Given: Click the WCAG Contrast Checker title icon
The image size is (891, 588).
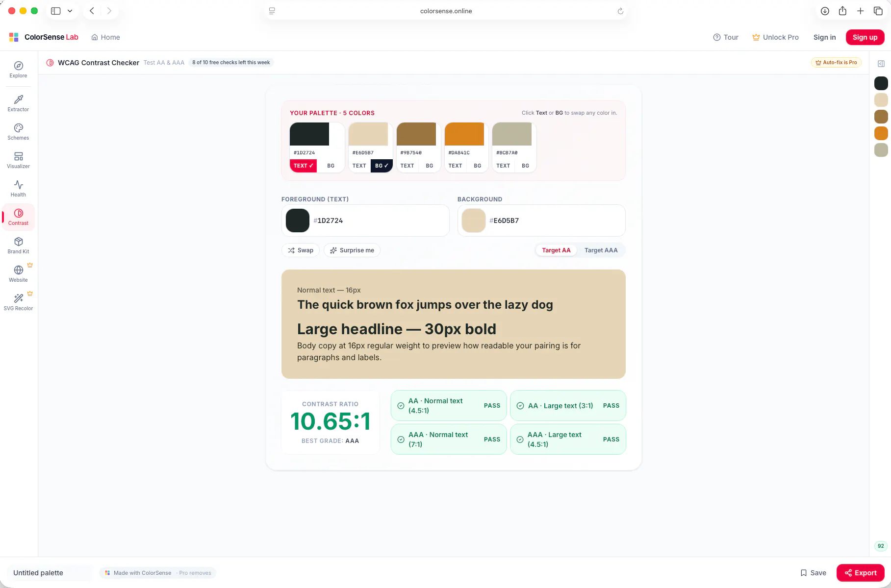Looking at the screenshot, I should tap(50, 63).
